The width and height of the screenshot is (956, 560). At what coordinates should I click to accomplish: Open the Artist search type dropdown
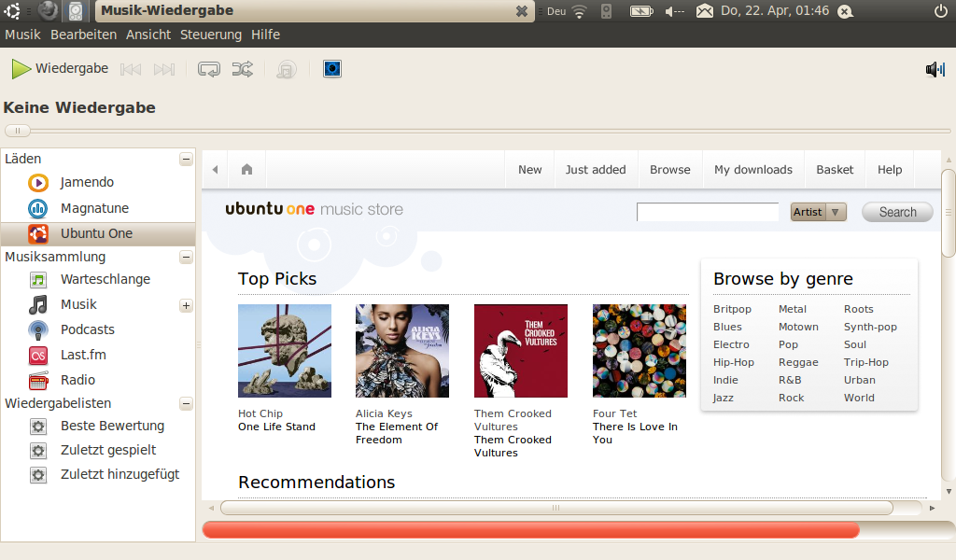(818, 212)
